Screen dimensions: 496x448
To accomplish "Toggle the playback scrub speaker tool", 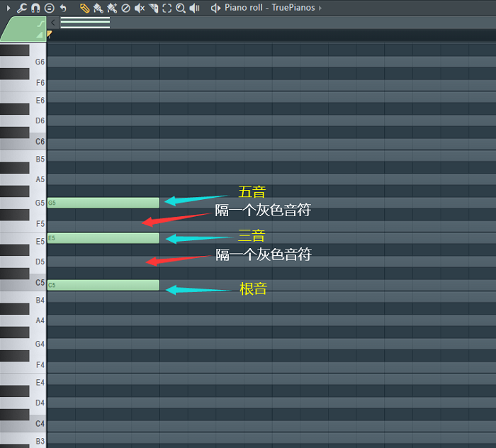I will click(194, 8).
